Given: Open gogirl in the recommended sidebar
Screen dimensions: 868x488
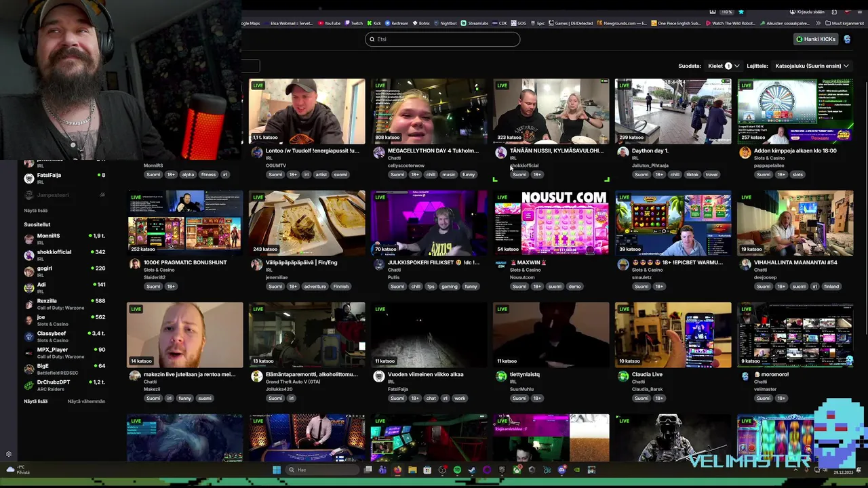Looking at the screenshot, I should tap(64, 271).
